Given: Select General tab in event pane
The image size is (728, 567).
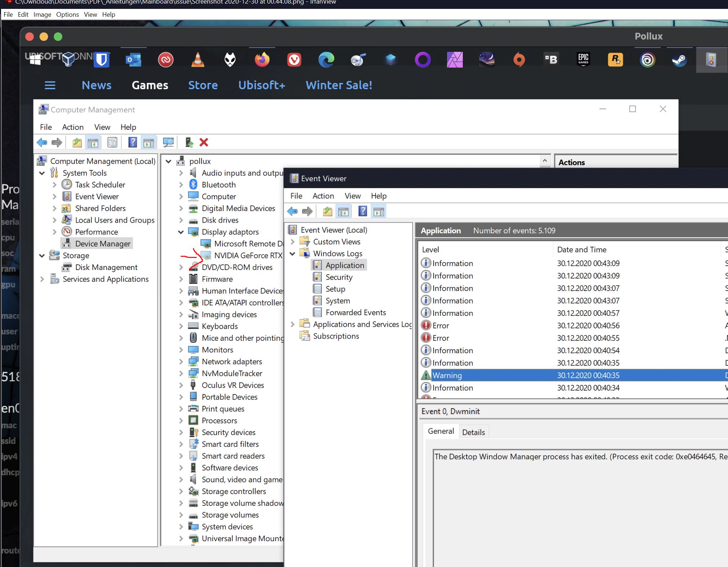Looking at the screenshot, I should coord(441,431).
